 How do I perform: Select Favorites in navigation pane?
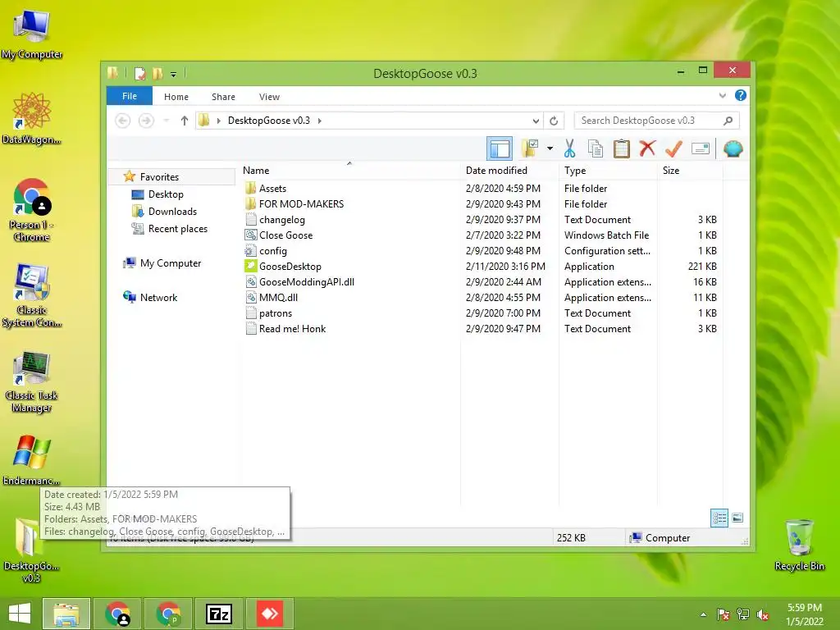tap(160, 177)
